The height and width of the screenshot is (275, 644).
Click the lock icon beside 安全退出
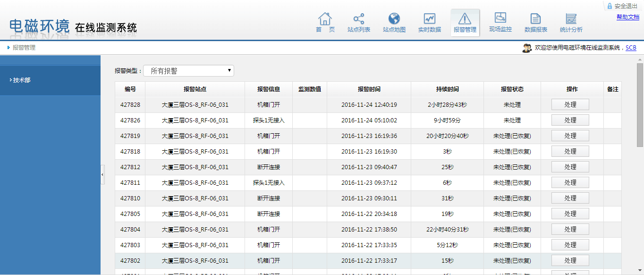(x=610, y=6)
